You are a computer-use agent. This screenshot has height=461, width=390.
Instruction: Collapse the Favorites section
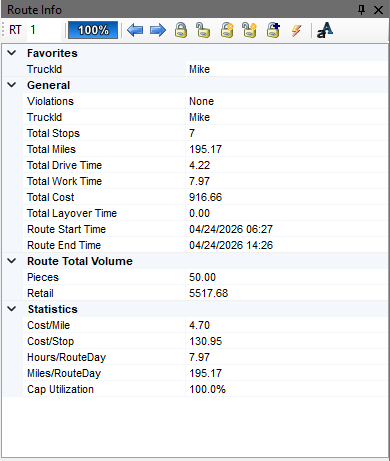pyautogui.click(x=12, y=53)
